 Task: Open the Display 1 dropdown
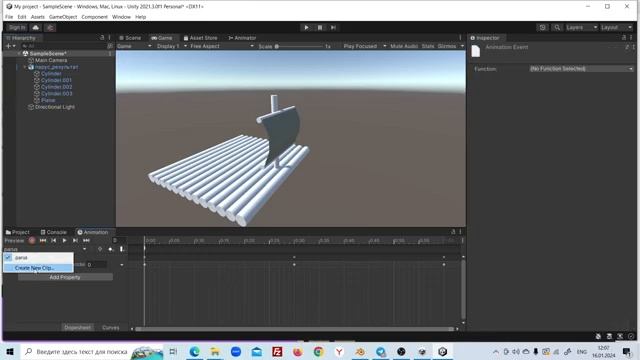click(172, 46)
